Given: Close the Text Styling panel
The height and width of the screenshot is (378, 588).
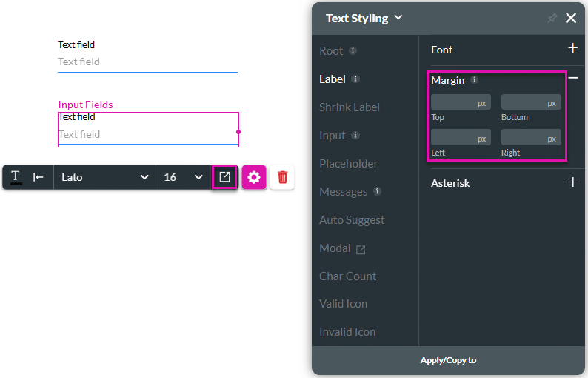Looking at the screenshot, I should pyautogui.click(x=571, y=19).
